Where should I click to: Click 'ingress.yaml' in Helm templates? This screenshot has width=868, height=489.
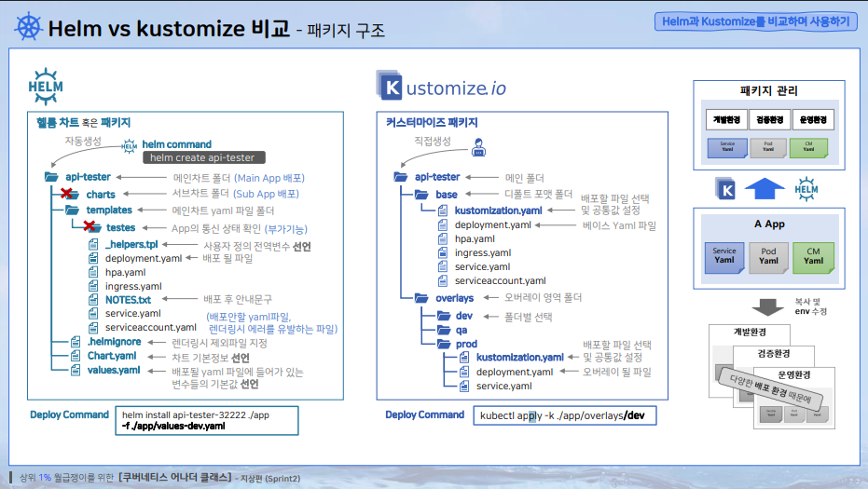coord(133,286)
